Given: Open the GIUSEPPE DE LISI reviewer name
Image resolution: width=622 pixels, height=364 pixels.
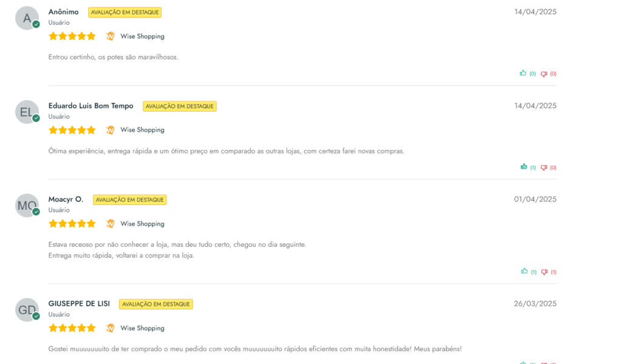Looking at the screenshot, I should [79, 304].
